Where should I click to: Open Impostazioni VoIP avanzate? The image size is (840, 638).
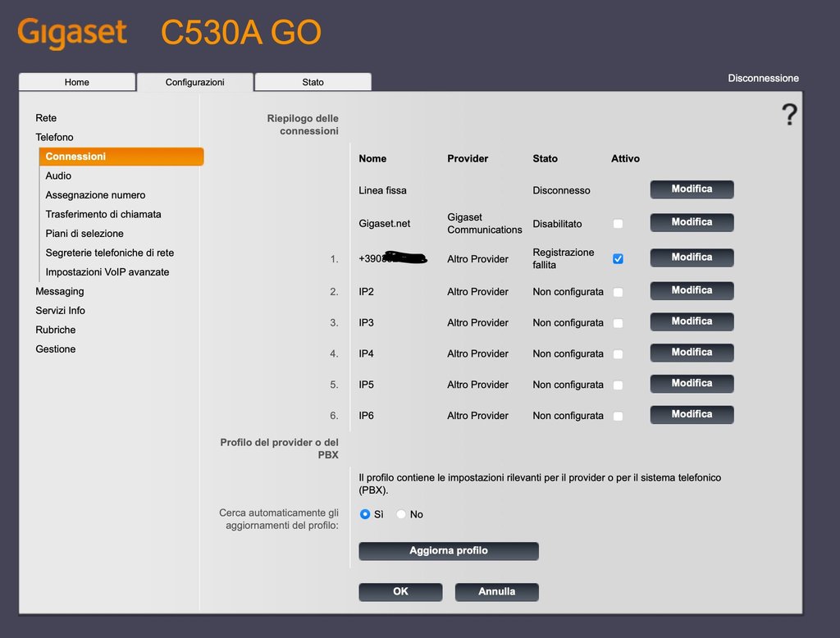[x=107, y=272]
